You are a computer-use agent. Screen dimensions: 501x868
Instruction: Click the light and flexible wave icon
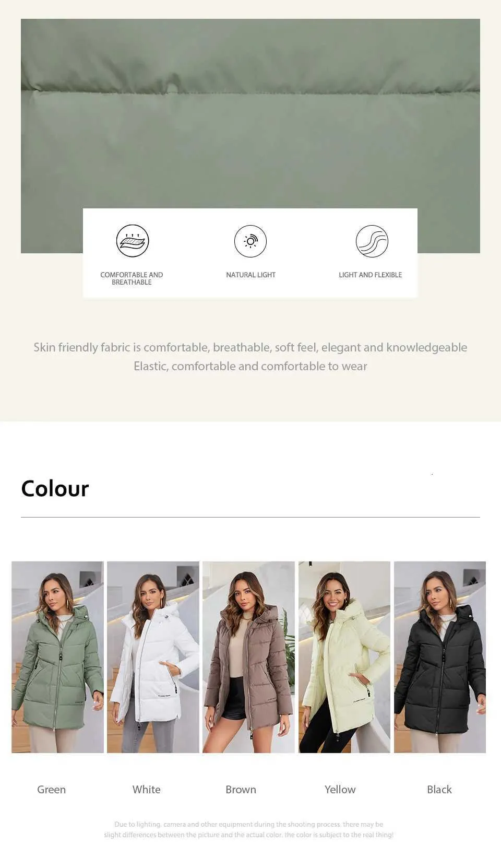click(x=372, y=241)
